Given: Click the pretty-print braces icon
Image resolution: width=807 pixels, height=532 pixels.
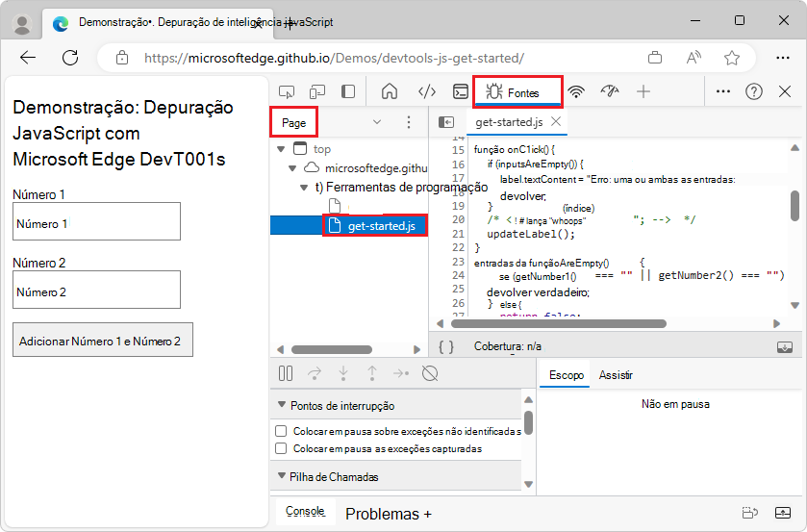Looking at the screenshot, I should pyautogui.click(x=446, y=346).
